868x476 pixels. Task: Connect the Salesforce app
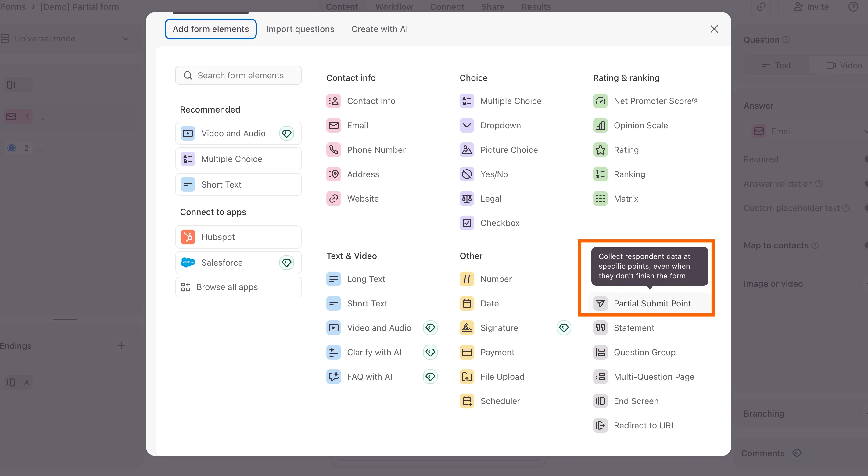pyautogui.click(x=238, y=263)
